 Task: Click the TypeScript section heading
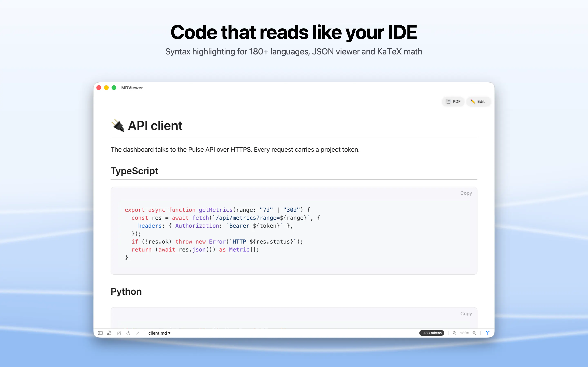coord(134,171)
